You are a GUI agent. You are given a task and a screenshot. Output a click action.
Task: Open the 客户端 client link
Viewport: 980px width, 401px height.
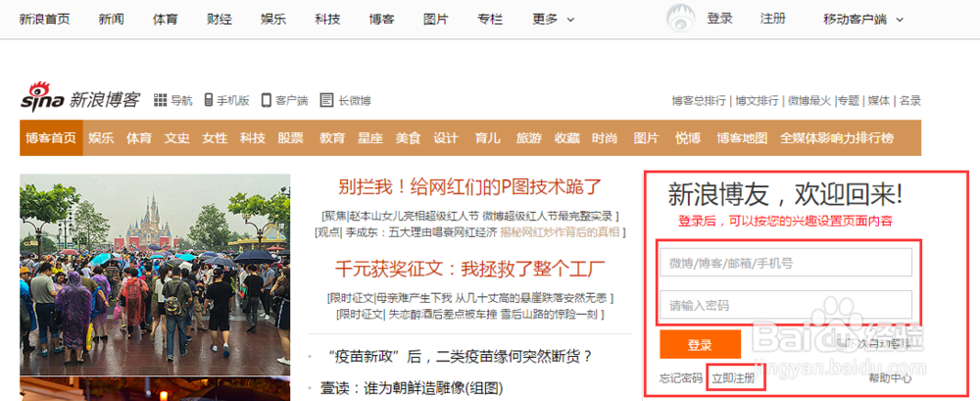point(285,100)
